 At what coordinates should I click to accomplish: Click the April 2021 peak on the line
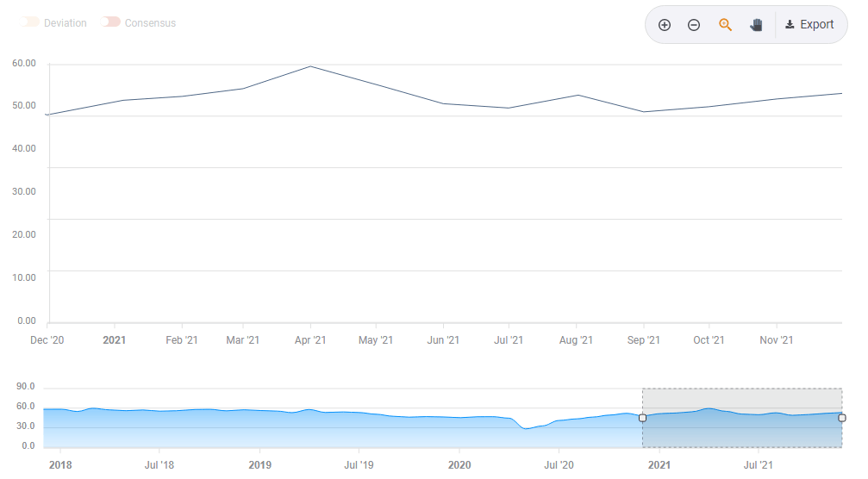click(x=310, y=66)
